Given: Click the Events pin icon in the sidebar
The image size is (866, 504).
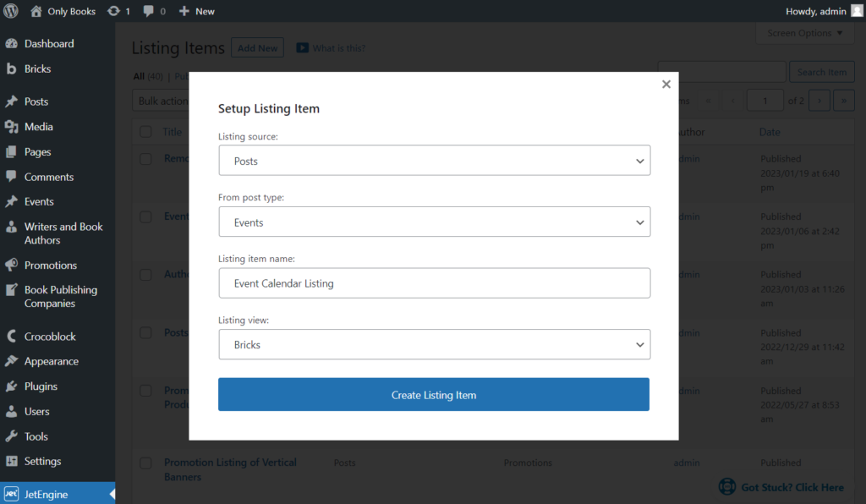Looking at the screenshot, I should coord(11,201).
